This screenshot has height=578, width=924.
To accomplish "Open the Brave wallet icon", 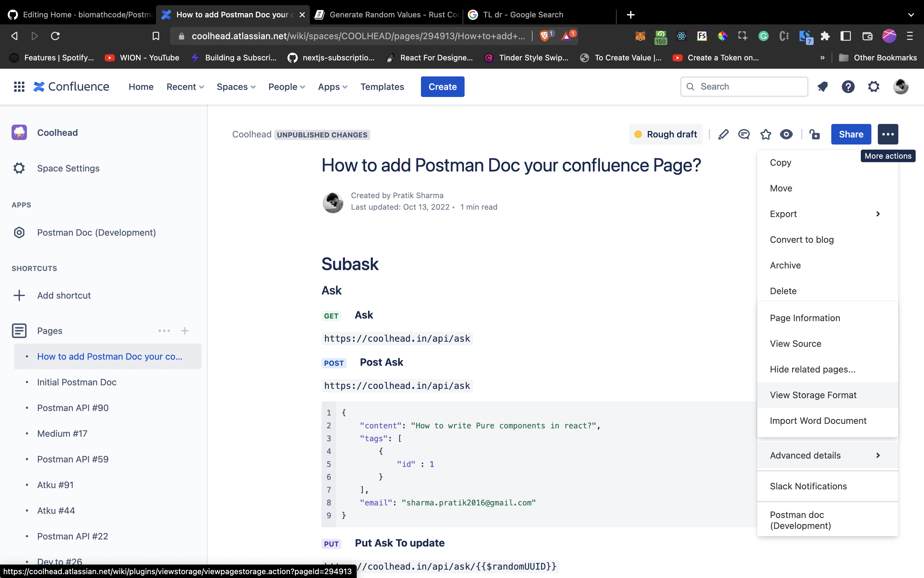I will [867, 36].
